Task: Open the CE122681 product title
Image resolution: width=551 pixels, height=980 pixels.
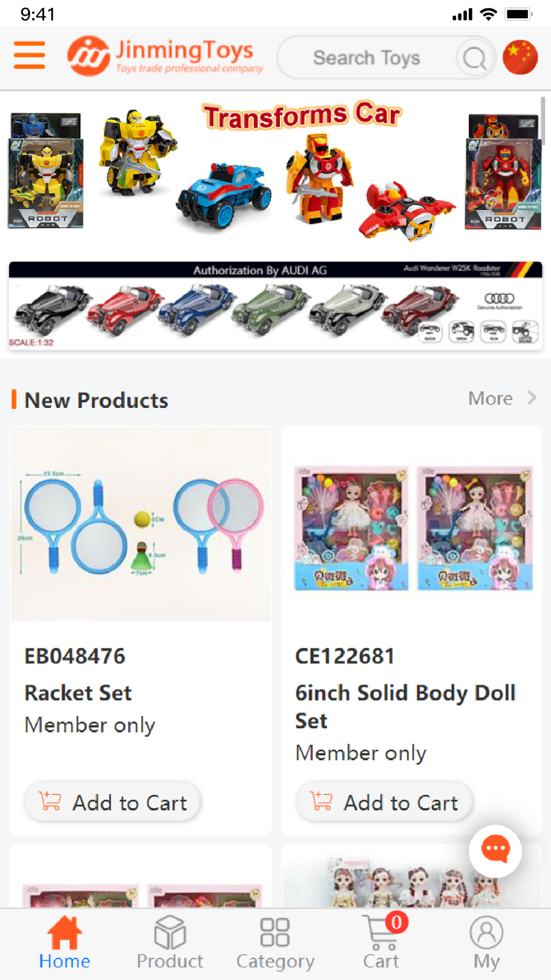Action: click(345, 656)
